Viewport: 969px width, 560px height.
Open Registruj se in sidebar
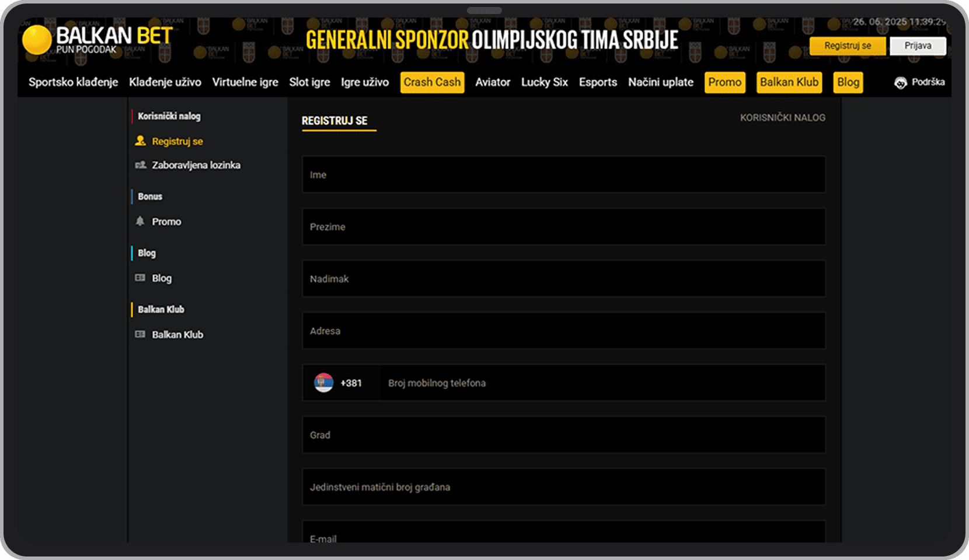pyautogui.click(x=177, y=141)
